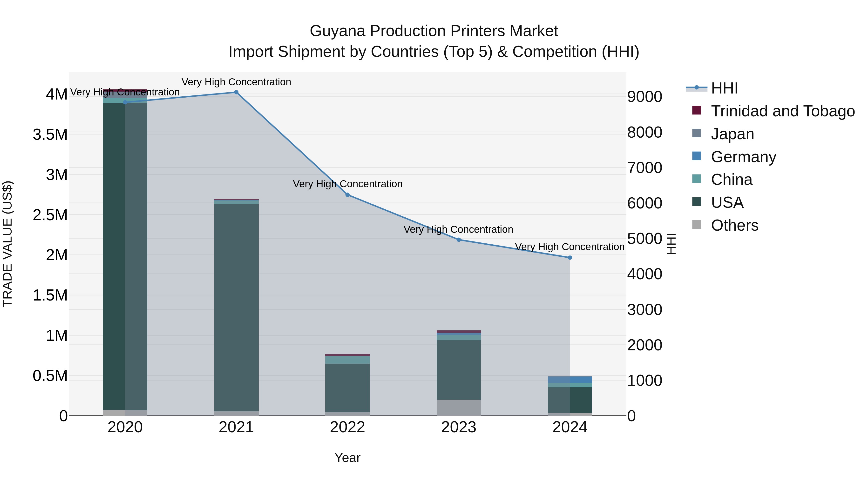This screenshot has height=488, width=868.
Task: Click the HHI data point for 2022
Action: pyautogui.click(x=347, y=195)
